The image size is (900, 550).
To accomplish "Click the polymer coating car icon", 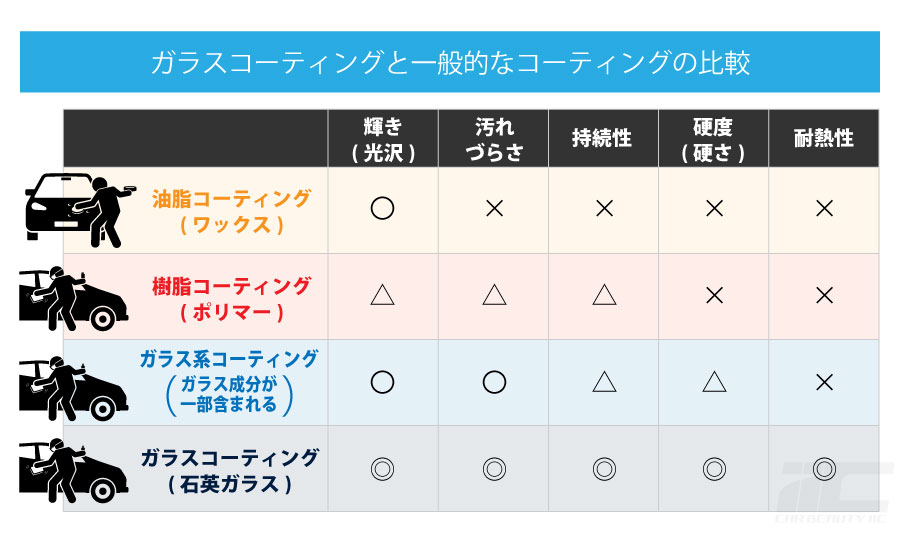I will [73, 298].
